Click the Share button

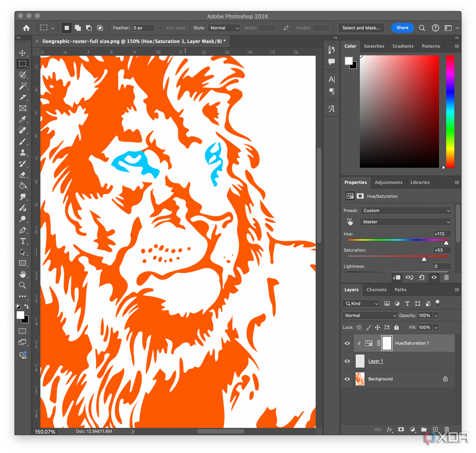coord(402,28)
